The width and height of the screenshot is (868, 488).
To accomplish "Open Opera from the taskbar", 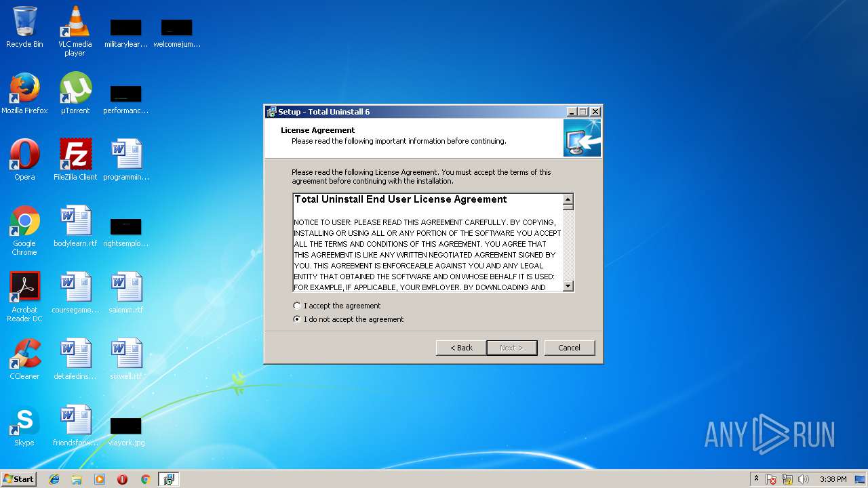I will tap(123, 479).
